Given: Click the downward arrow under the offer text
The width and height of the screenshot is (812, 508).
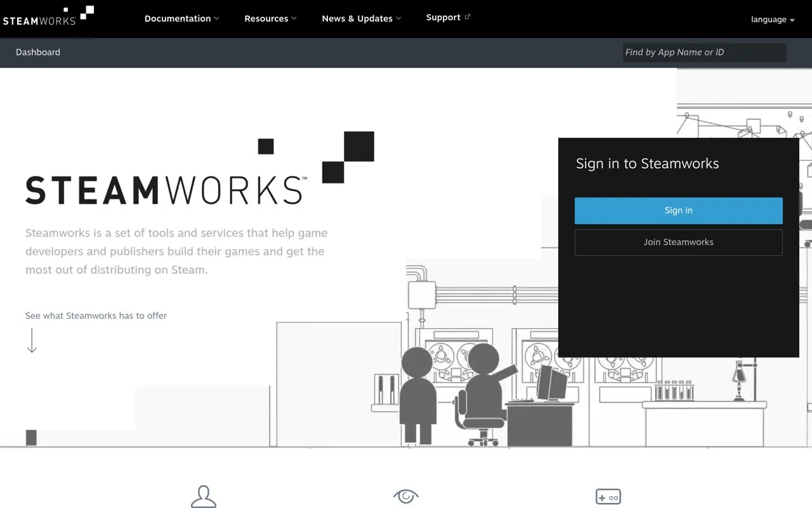Looking at the screenshot, I should pyautogui.click(x=32, y=340).
